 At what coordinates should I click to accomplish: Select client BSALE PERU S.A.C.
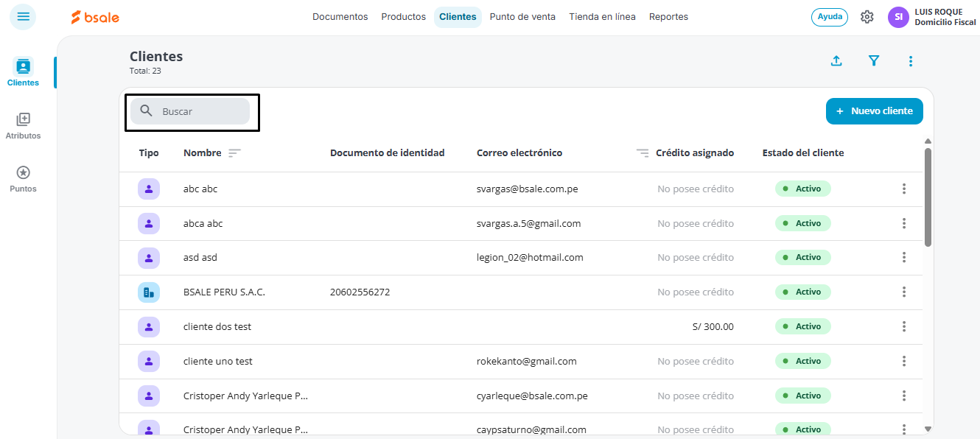click(x=224, y=292)
